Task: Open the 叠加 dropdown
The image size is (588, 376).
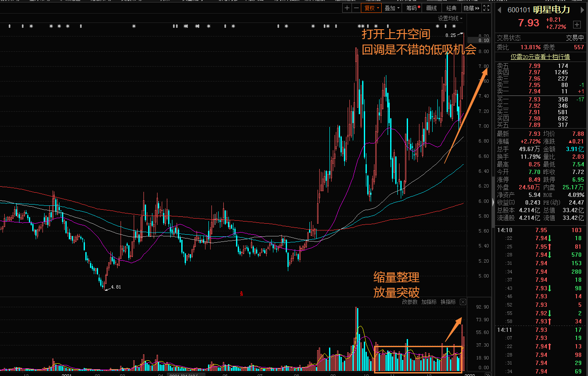Action: tap(392, 8)
